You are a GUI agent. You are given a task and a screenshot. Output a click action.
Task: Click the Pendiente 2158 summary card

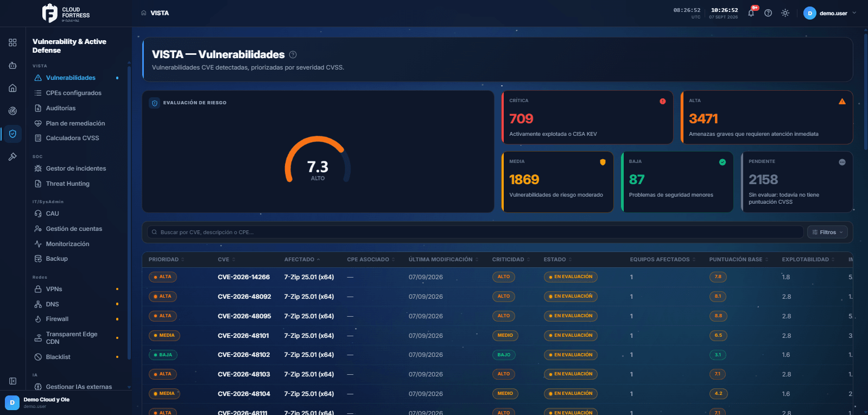tap(797, 181)
